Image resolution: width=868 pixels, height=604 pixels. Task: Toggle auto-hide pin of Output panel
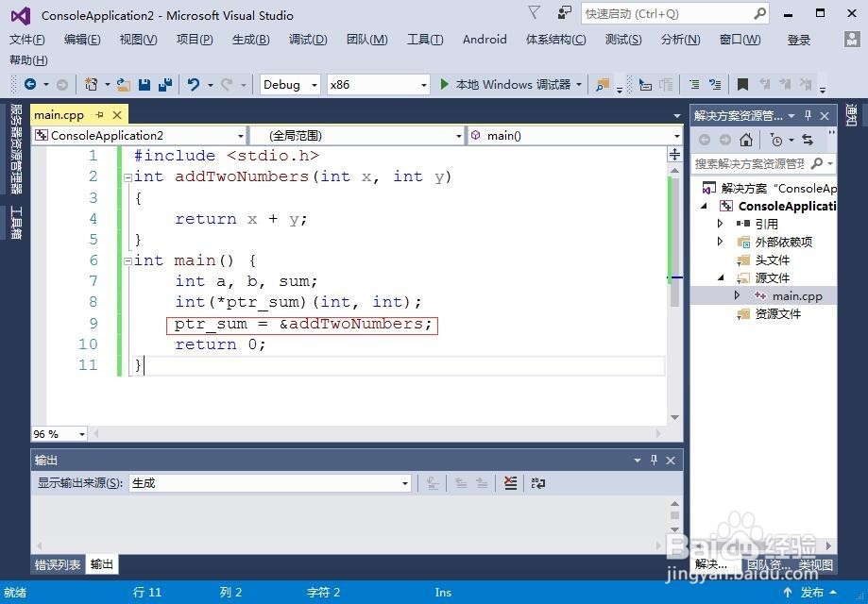[x=654, y=460]
